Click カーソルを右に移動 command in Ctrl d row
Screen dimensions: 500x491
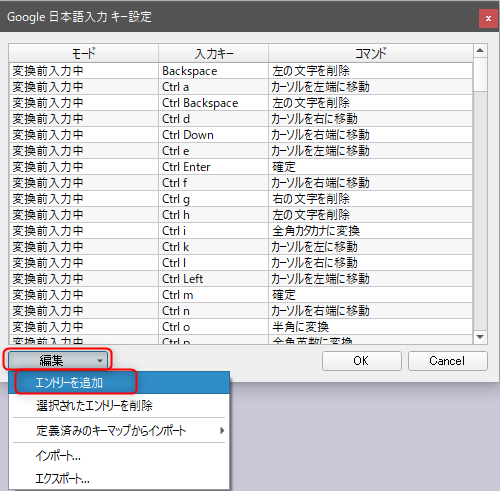point(371,119)
